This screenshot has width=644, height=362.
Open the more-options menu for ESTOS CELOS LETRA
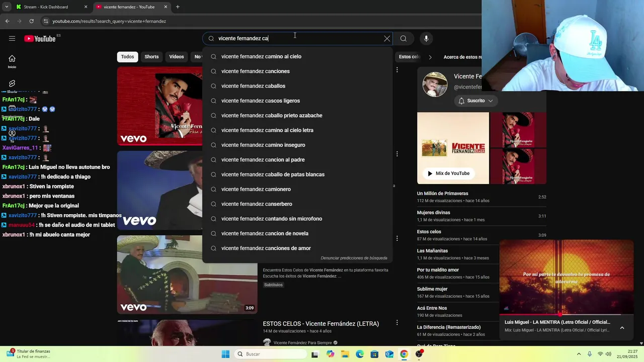coord(397,323)
